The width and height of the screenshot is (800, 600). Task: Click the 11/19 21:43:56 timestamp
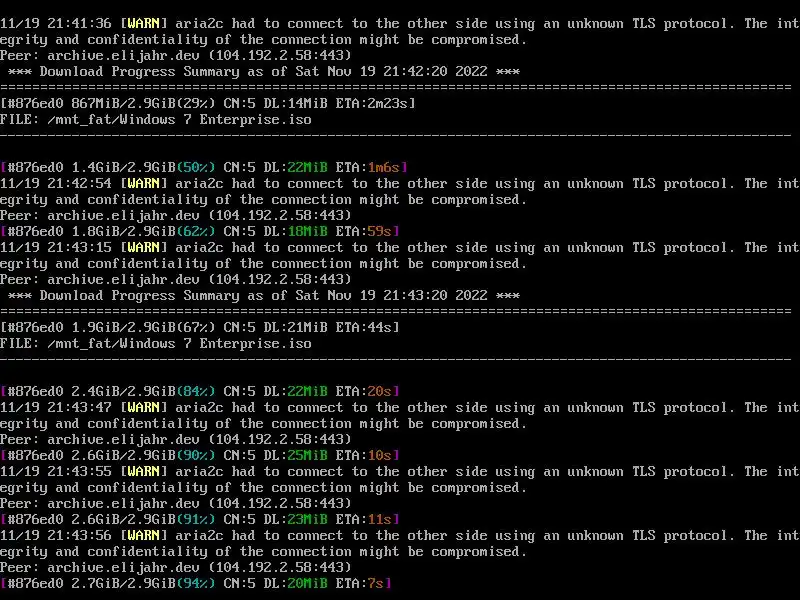pos(56,535)
